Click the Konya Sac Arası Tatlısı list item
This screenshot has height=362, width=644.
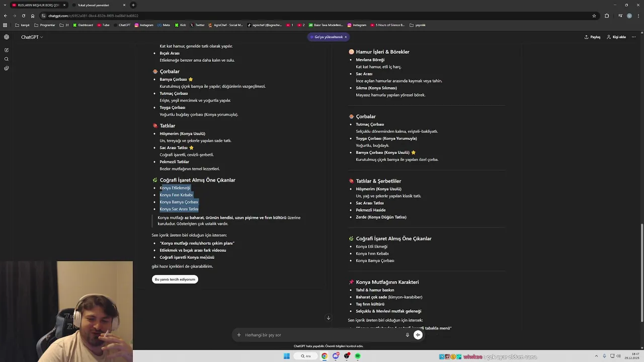click(179, 209)
